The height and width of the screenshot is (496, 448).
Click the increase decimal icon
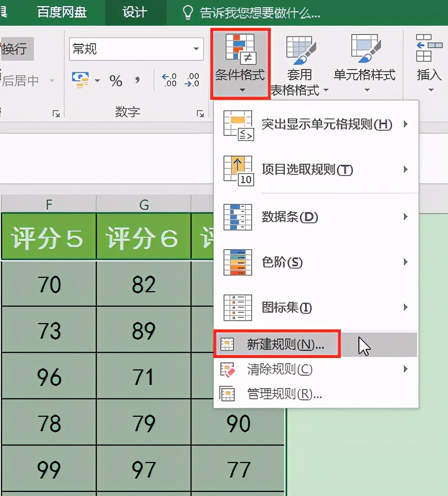[x=169, y=80]
